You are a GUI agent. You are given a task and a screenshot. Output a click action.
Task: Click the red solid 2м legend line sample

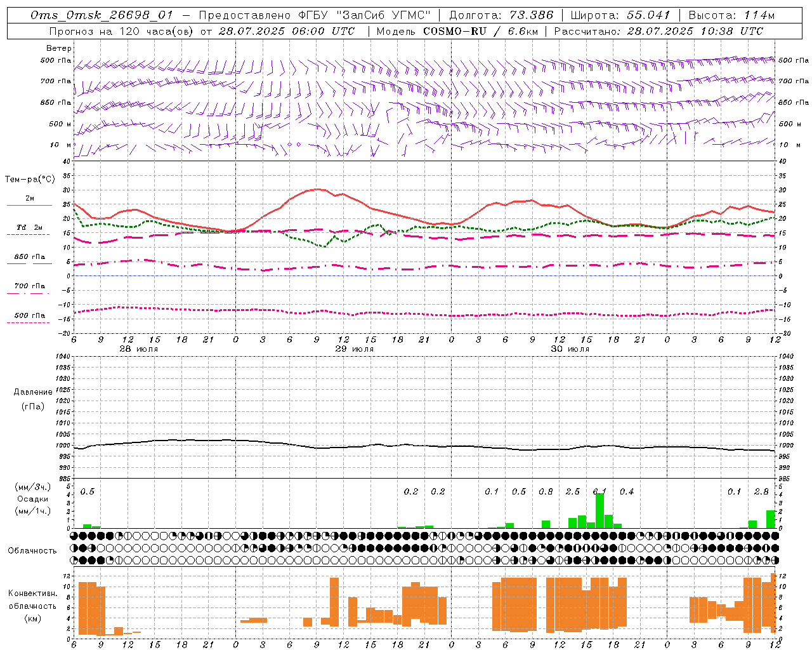click(29, 206)
